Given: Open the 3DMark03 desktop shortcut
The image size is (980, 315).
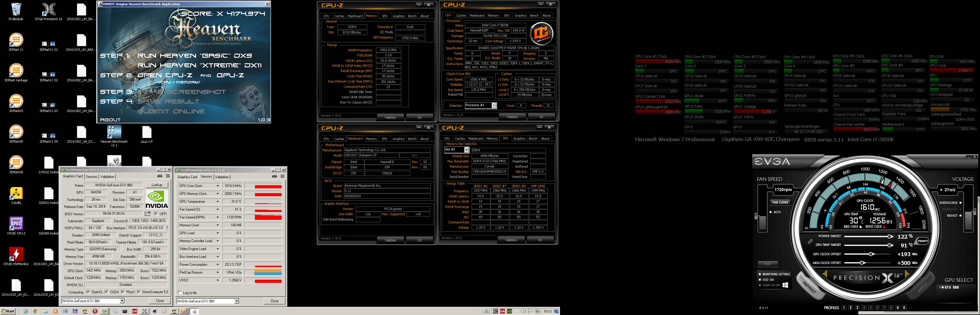Looking at the screenshot, I should [x=16, y=101].
